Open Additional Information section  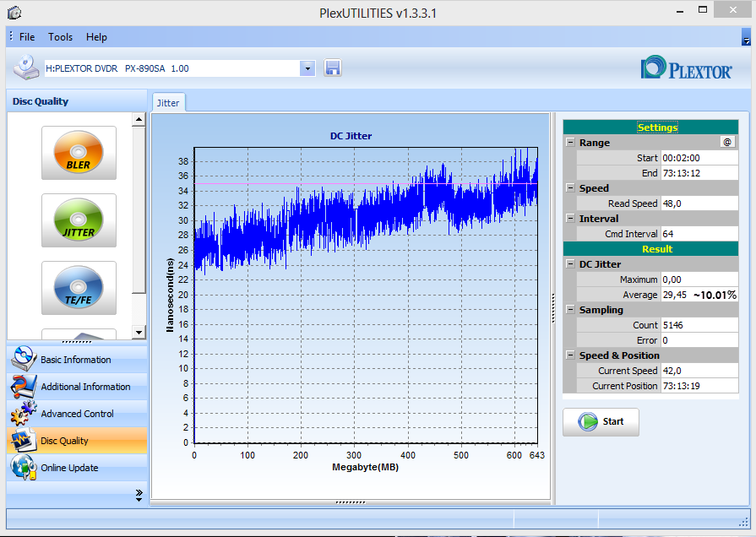(77, 386)
